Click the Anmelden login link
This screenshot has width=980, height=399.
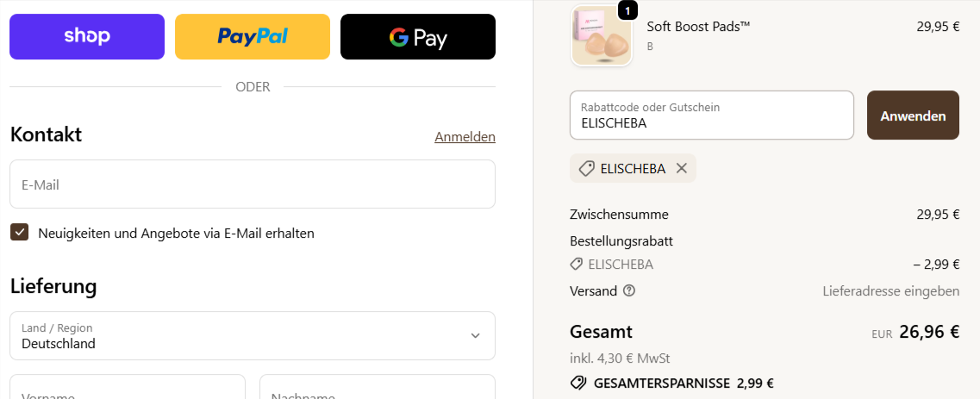coord(465,137)
